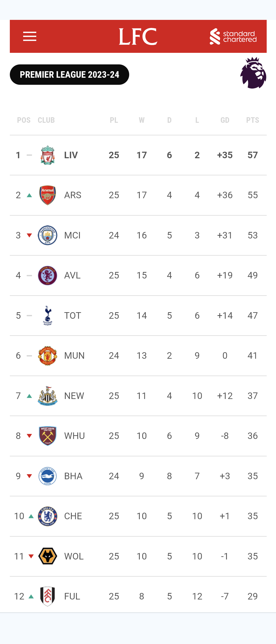The image size is (276, 644).
Task: Click the Premier League 2023-24 button
Action: pyautogui.click(x=70, y=75)
